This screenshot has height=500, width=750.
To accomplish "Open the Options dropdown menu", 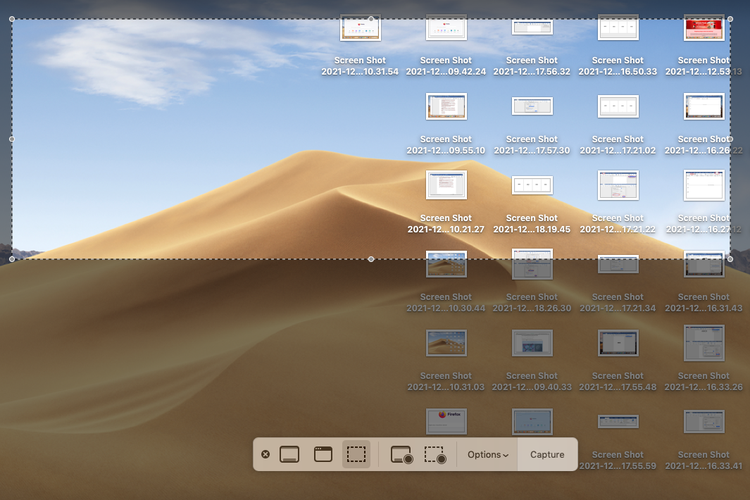I will (487, 454).
